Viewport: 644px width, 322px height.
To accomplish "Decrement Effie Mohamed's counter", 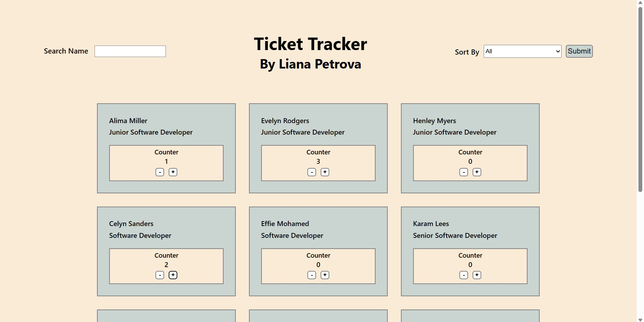I will [312, 275].
